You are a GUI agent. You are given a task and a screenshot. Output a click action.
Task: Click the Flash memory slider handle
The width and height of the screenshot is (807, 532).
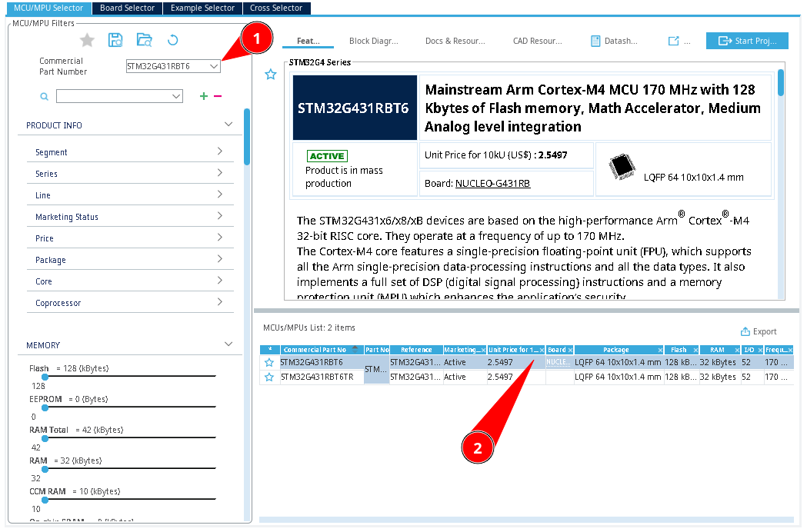tap(45, 377)
